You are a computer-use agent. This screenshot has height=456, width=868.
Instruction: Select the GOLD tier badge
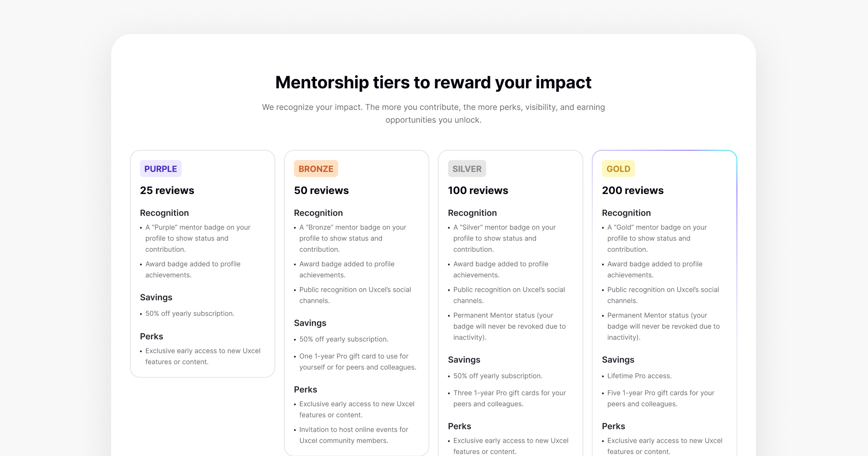pos(618,169)
